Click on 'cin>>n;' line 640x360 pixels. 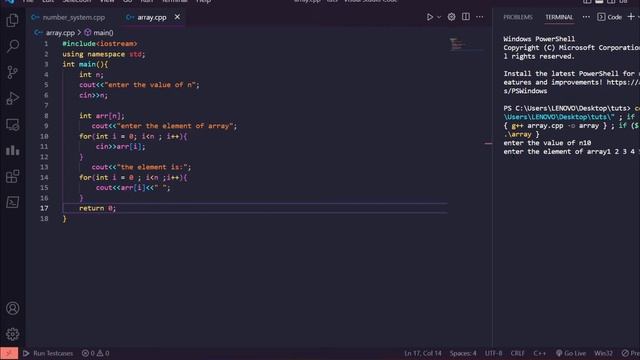tap(93, 95)
